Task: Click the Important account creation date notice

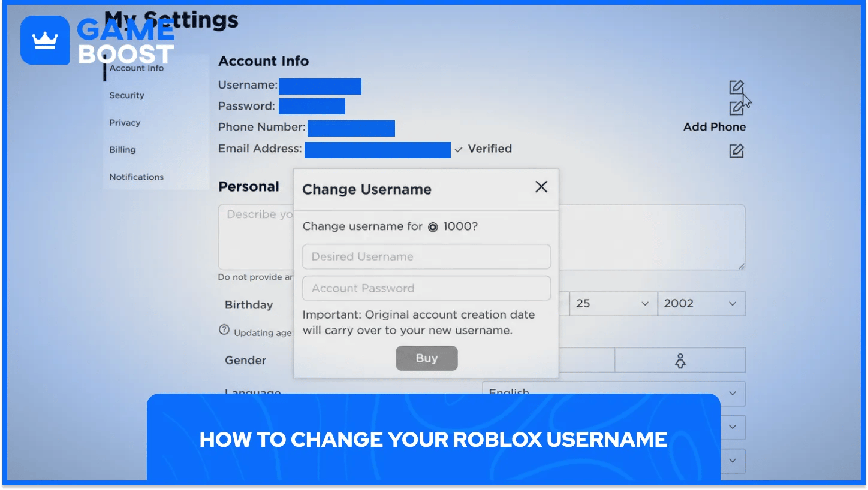Action: pyautogui.click(x=418, y=322)
